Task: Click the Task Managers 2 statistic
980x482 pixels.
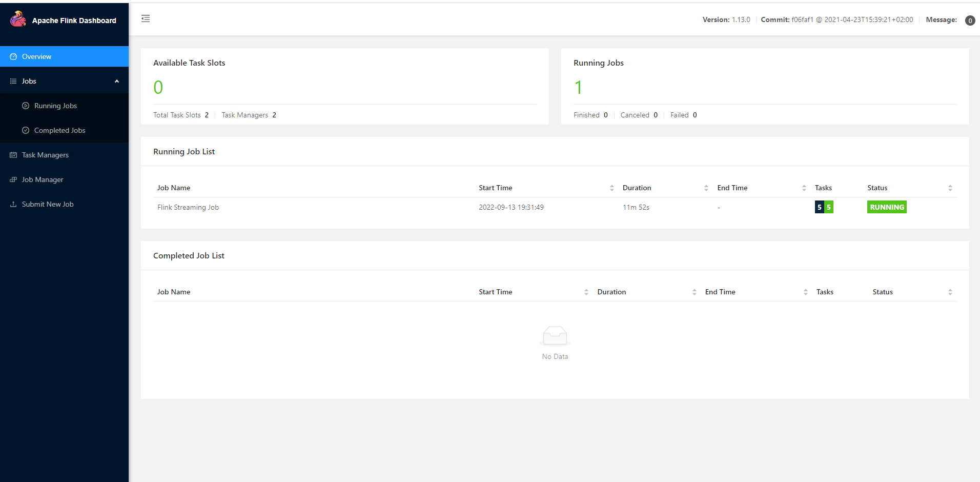Action: pos(249,115)
